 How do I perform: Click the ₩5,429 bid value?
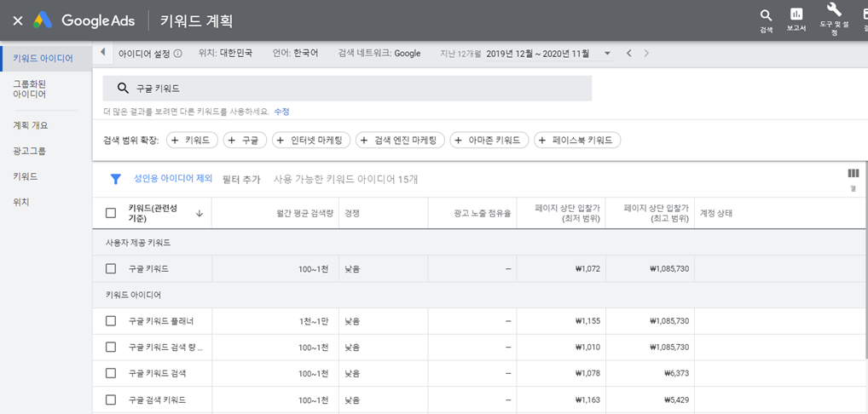[x=676, y=400]
